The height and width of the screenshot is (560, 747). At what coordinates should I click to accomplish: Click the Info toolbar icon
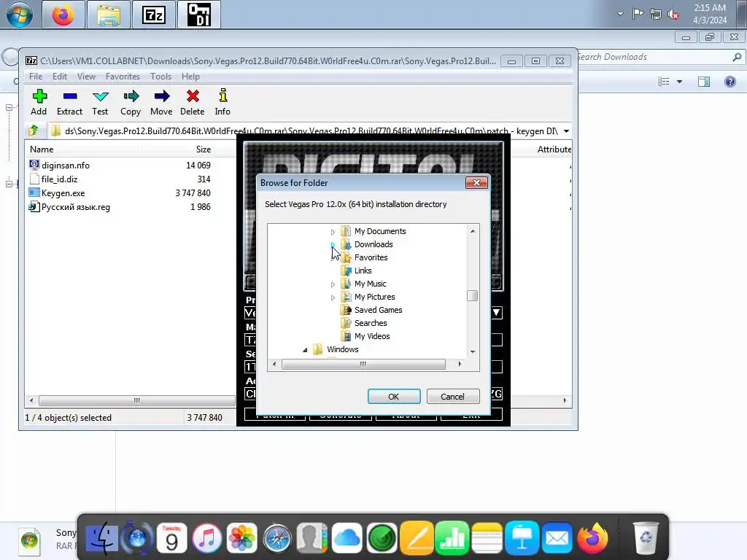click(x=222, y=102)
